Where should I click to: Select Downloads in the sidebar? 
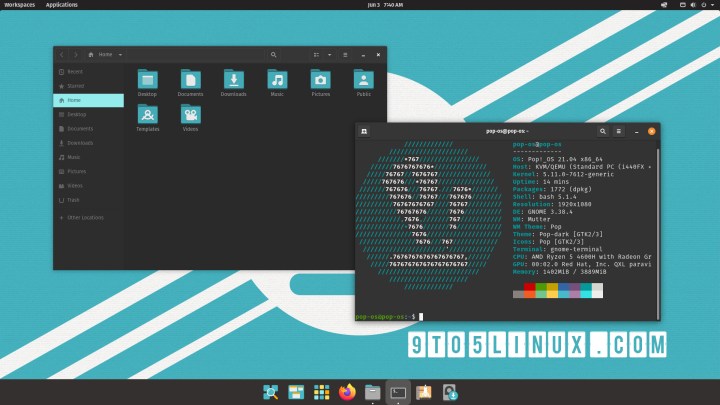point(89,143)
